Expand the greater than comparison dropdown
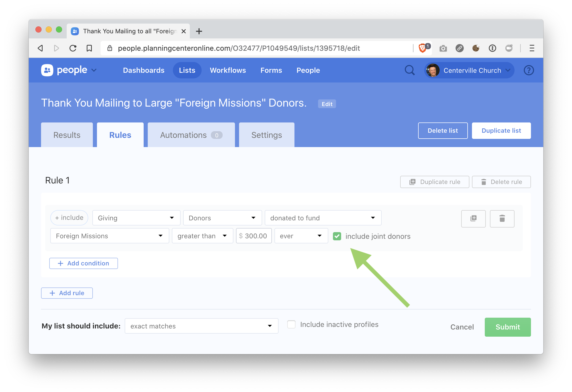The height and width of the screenshot is (392, 572). pyautogui.click(x=202, y=236)
